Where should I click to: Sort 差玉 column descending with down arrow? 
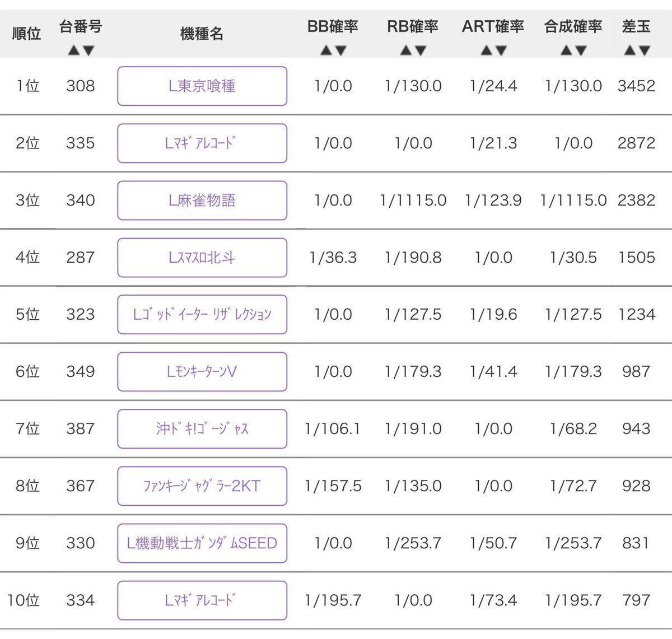pos(645,50)
